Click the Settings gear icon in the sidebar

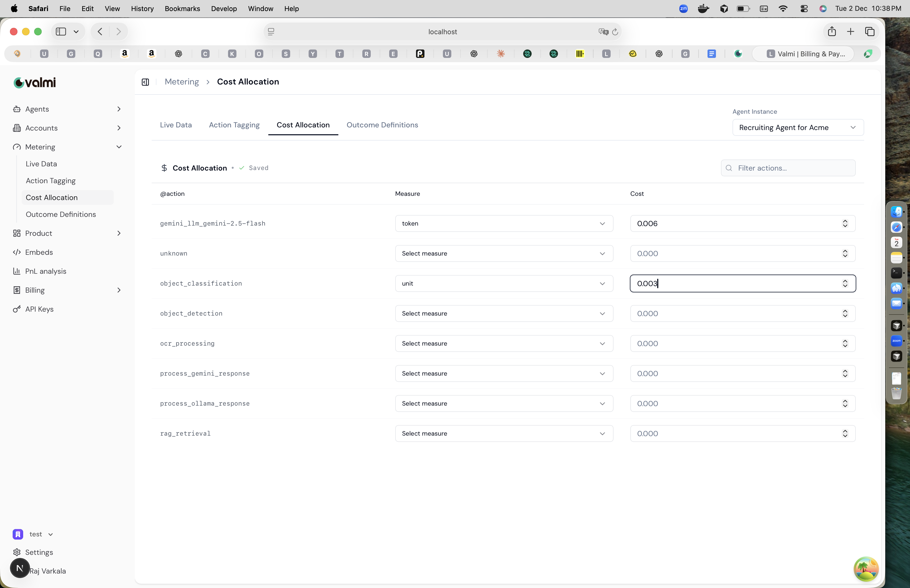(17, 552)
